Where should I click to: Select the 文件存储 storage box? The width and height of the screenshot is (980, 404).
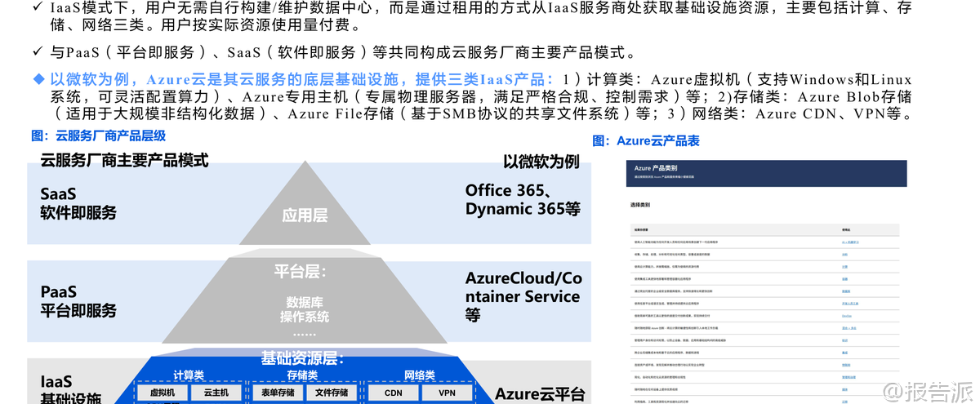[332, 393]
